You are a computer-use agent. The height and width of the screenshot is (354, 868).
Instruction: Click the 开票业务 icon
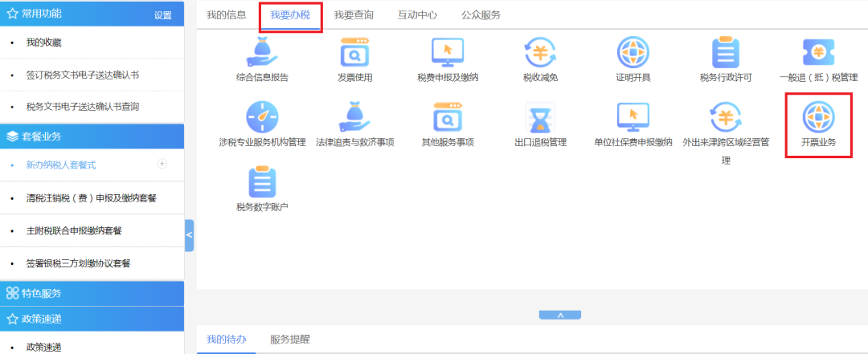pyautogui.click(x=818, y=118)
